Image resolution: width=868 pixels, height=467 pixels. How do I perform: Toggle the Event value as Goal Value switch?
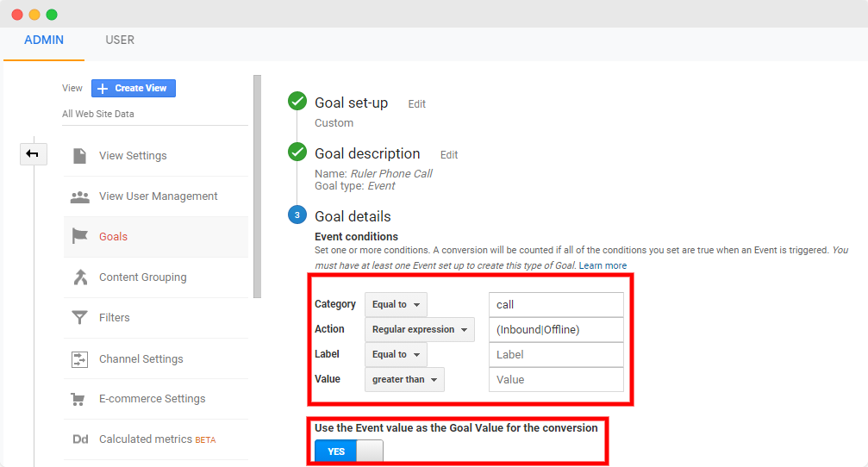tap(349, 451)
